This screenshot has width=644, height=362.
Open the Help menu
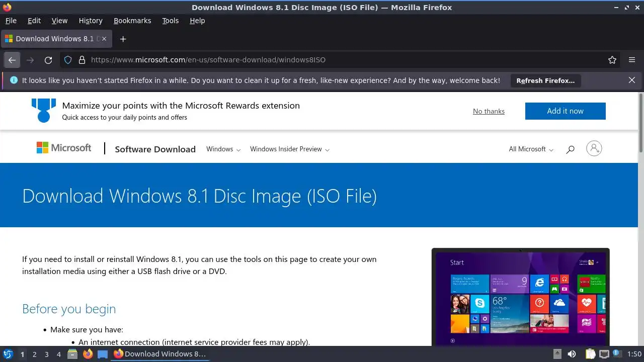pos(197,21)
